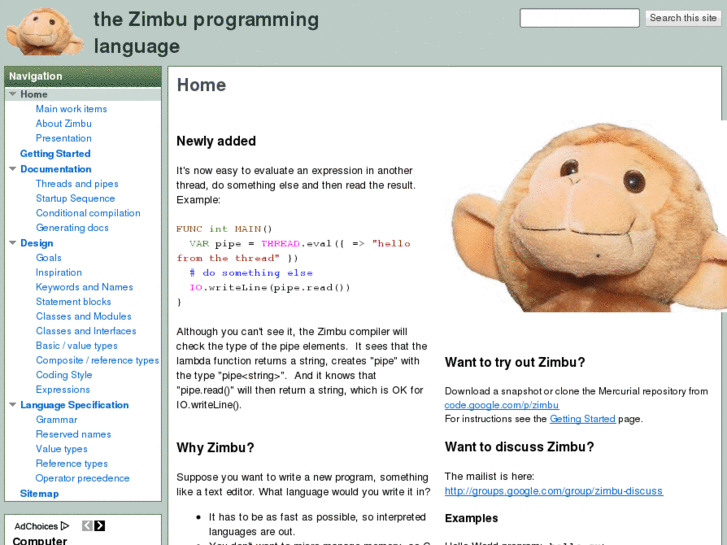Click the 'FUNC int MAIN()' code line
The width and height of the screenshot is (727, 545).
click(x=224, y=229)
